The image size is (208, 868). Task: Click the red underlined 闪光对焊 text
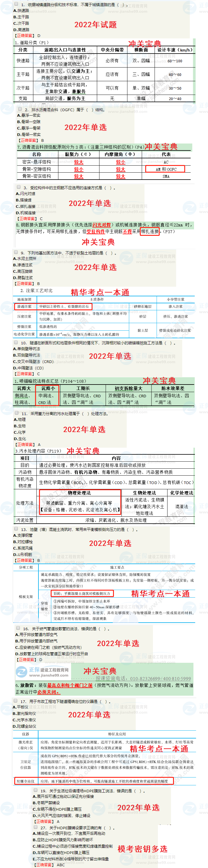101,225
